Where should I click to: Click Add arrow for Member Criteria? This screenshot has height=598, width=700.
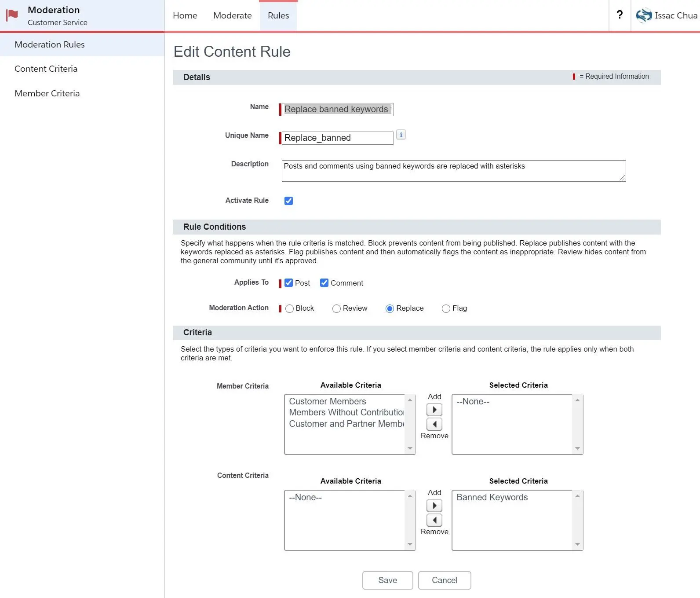(x=434, y=410)
